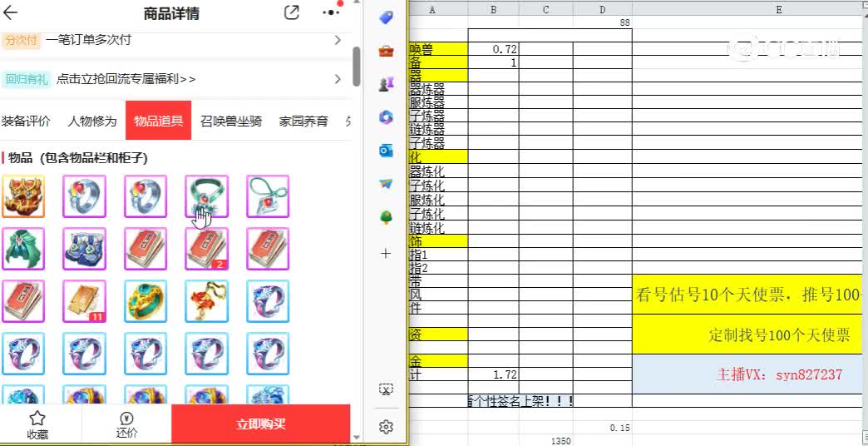Open the three-dot more menu

pyautogui.click(x=330, y=12)
